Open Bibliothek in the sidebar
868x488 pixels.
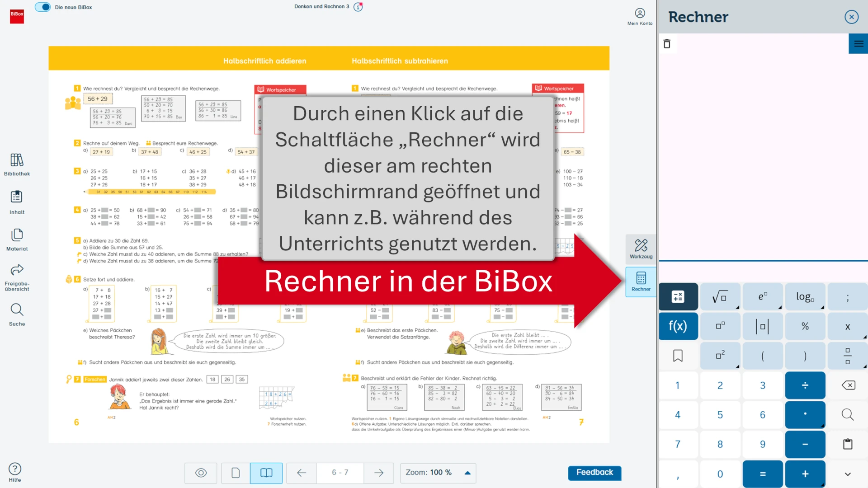17,164
